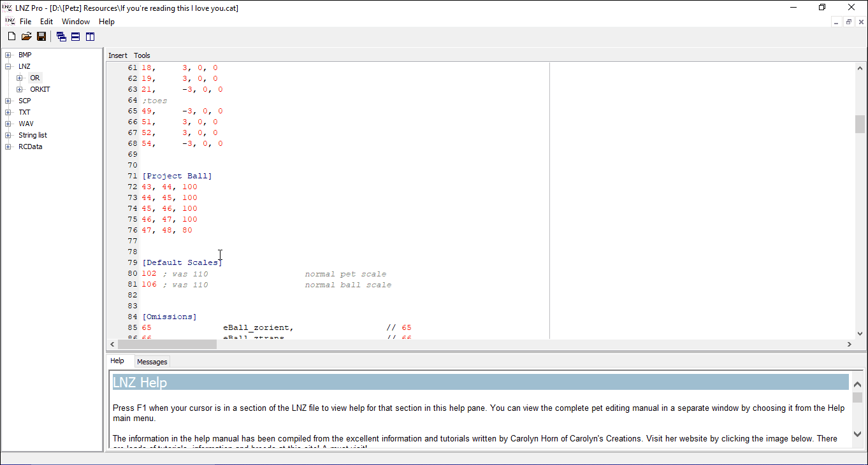
Task: Switch to the Help tab
Action: (117, 361)
